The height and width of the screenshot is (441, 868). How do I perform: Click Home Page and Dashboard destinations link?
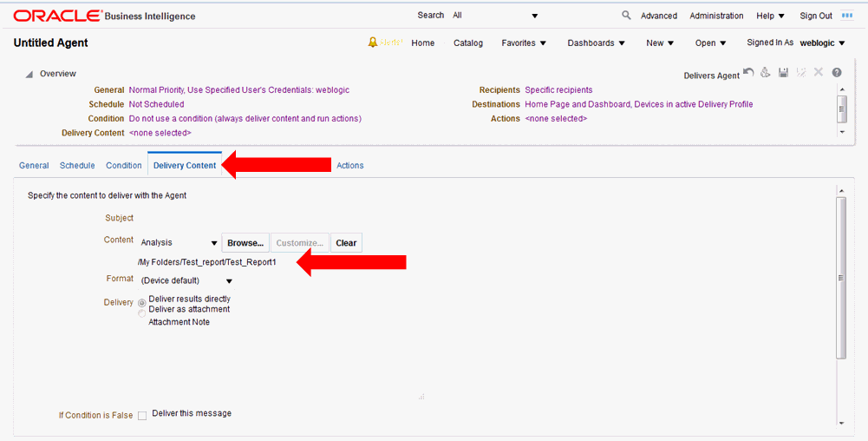pos(639,104)
